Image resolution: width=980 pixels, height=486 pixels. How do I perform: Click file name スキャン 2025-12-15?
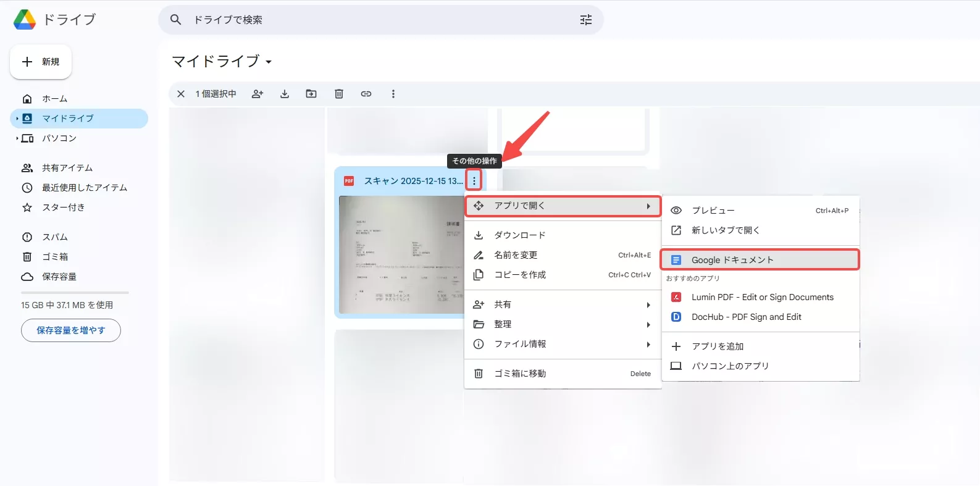tap(413, 181)
